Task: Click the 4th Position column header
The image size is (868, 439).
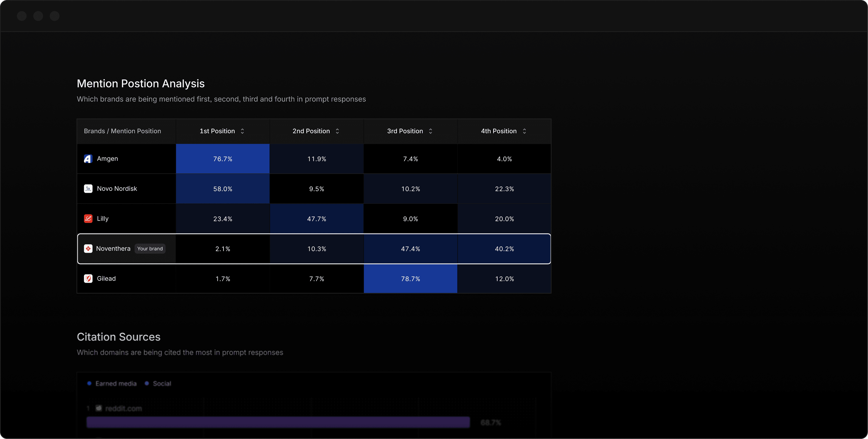Action: coord(504,131)
